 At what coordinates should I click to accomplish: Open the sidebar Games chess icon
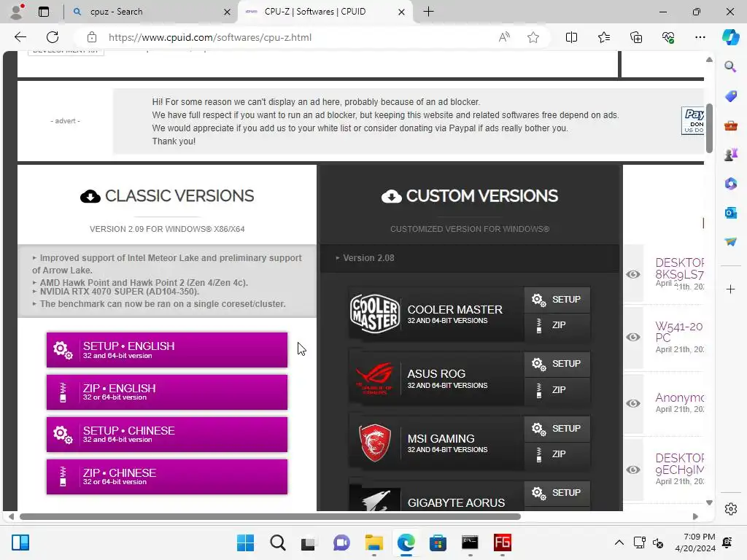[x=730, y=155]
